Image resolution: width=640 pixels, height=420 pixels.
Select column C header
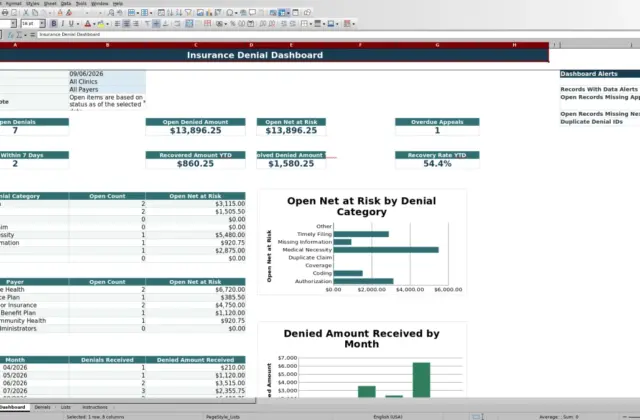click(x=196, y=45)
